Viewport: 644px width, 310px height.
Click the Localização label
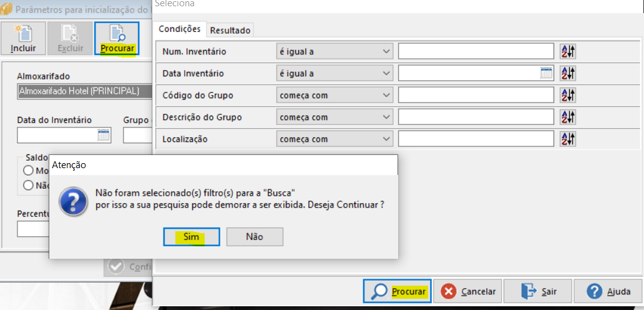pos(185,139)
